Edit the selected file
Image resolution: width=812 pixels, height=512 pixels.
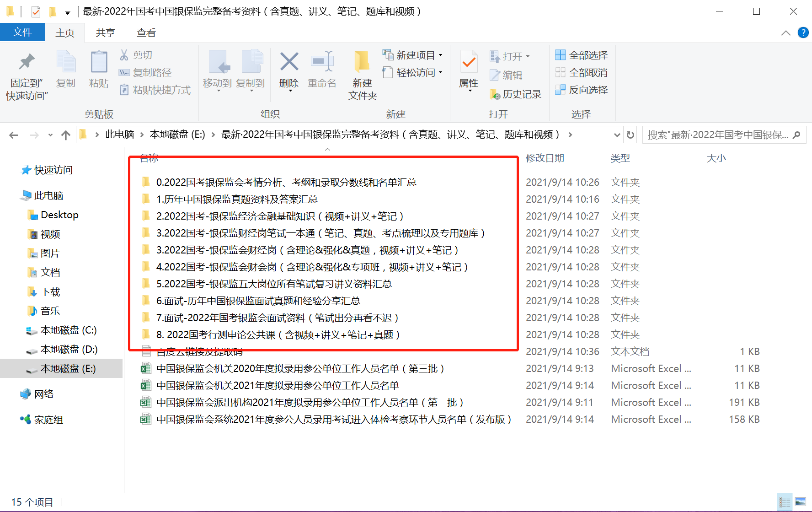coord(506,75)
